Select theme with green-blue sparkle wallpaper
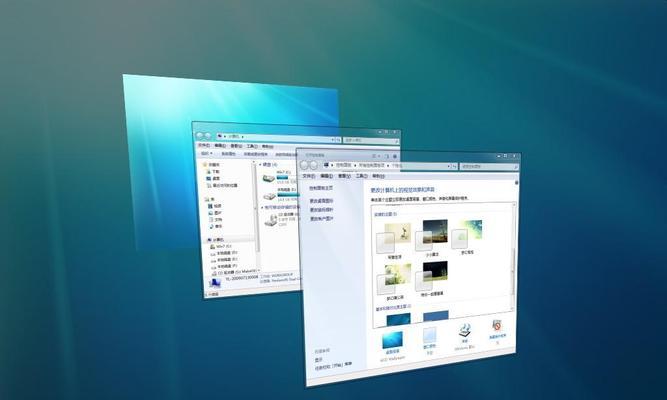 pyautogui.click(x=467, y=236)
